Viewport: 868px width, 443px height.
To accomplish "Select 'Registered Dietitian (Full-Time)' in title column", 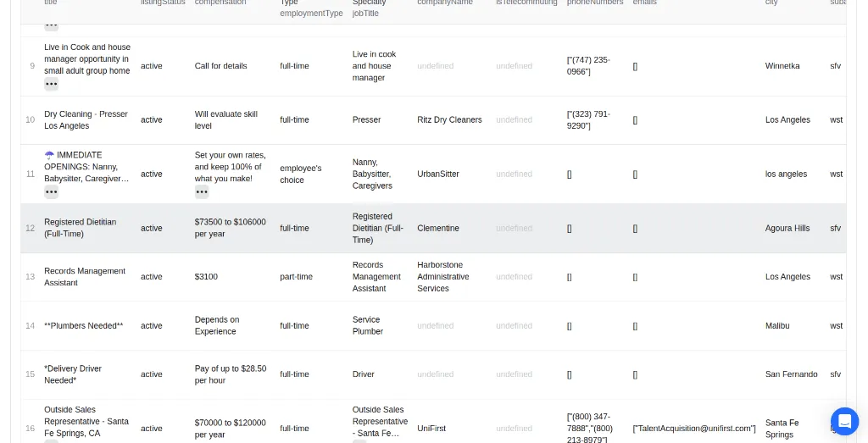I will (81, 228).
